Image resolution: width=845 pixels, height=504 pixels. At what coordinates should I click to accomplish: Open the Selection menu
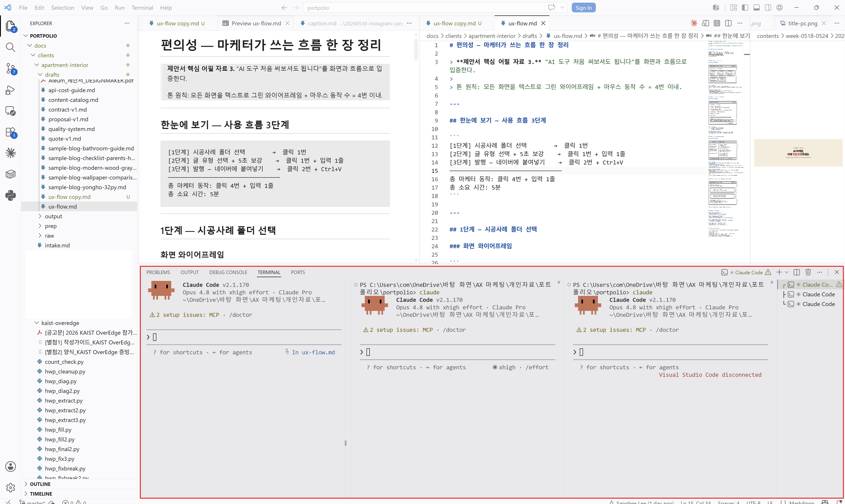[62, 7]
